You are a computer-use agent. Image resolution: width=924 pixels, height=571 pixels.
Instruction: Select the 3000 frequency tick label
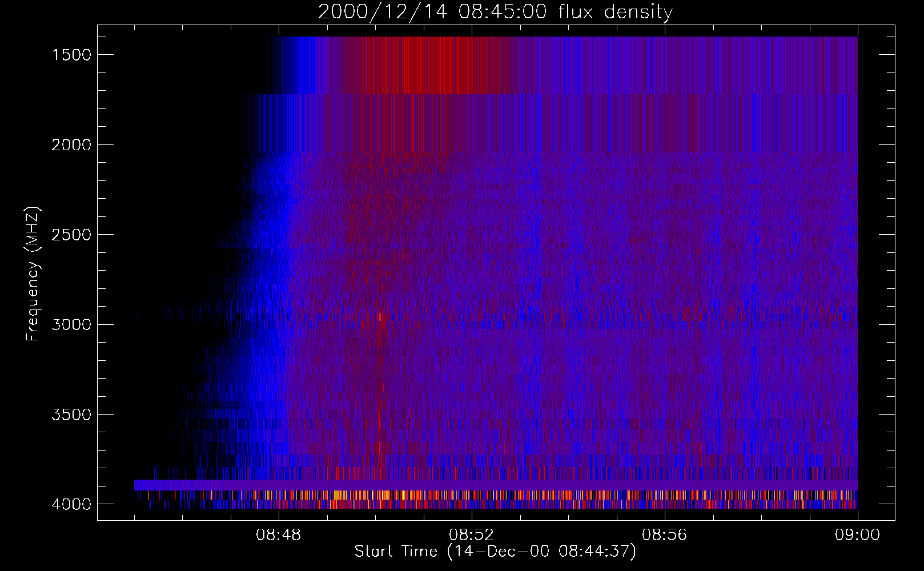coord(71,325)
